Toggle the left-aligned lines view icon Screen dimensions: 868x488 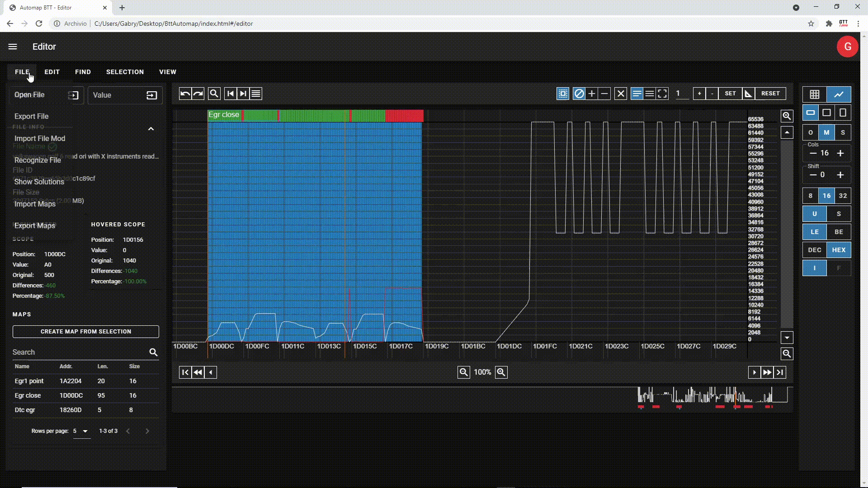[x=637, y=94]
